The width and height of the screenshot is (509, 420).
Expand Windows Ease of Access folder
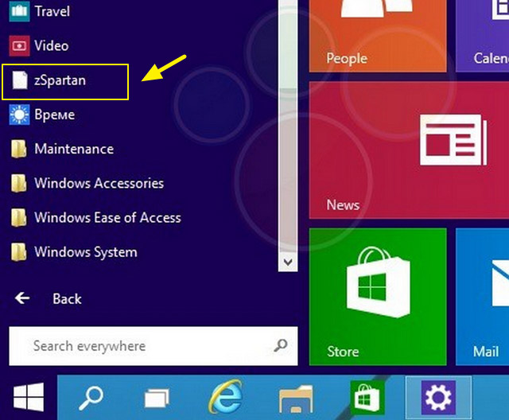click(x=107, y=218)
